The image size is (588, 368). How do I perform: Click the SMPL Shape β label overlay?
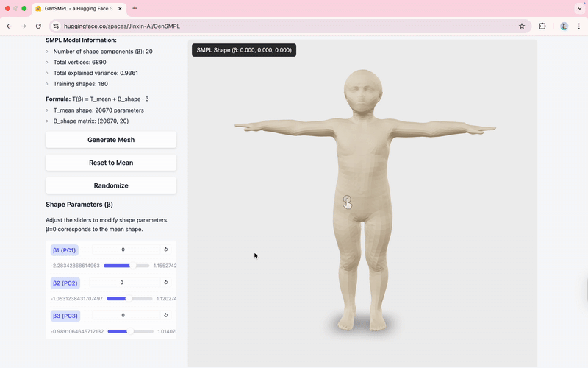pyautogui.click(x=244, y=50)
